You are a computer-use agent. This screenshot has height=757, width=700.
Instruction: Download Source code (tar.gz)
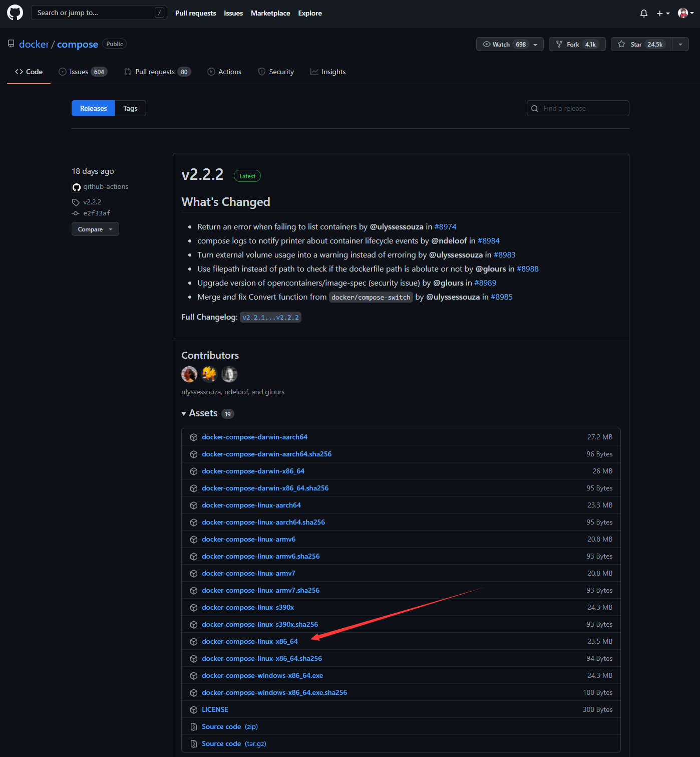pyautogui.click(x=234, y=743)
